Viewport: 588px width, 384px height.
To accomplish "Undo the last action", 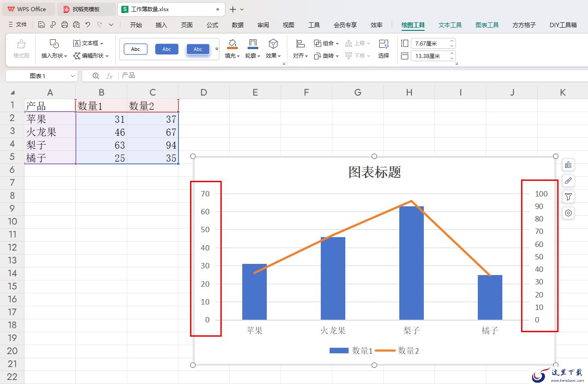I will (88, 25).
